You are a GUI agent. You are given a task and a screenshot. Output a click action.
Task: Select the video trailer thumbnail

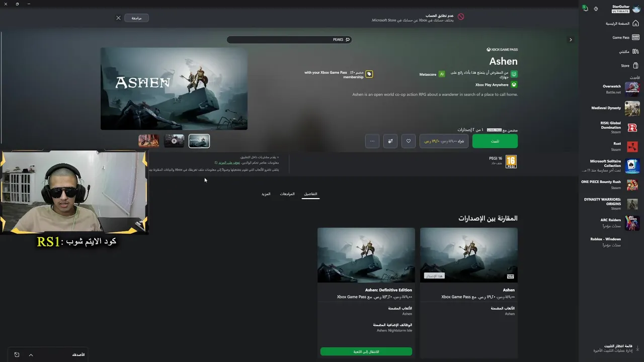[174, 141]
